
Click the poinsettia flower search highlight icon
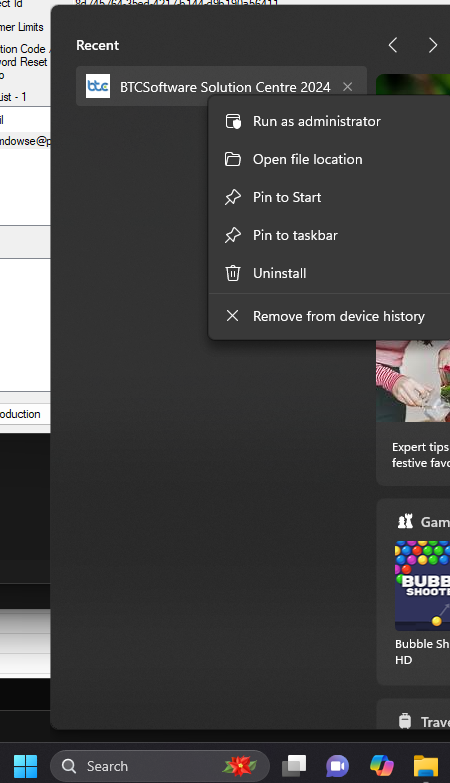[x=240, y=766]
